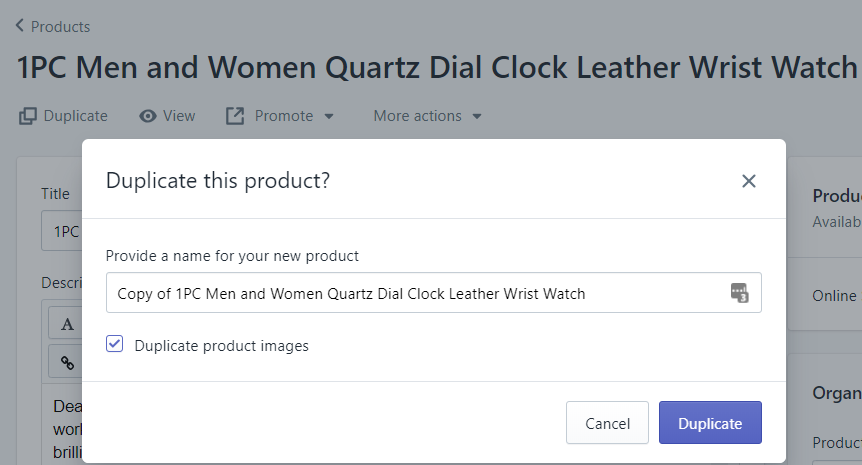Click the new product name input field
This screenshot has width=862, height=465.
(x=420, y=293)
